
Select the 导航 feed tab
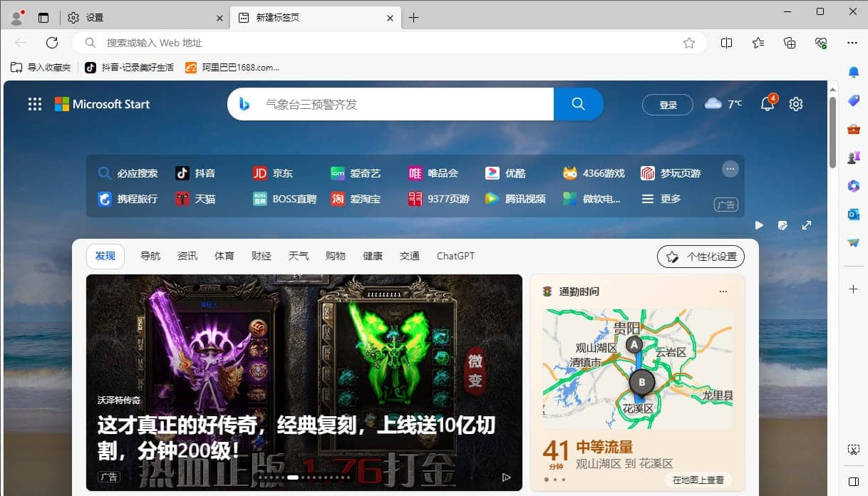coord(150,256)
